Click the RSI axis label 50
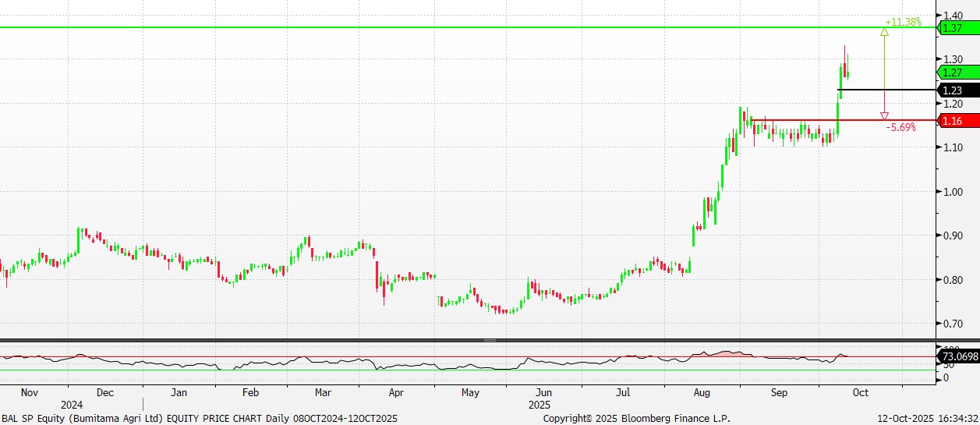Viewport: 980px width, 425px height. click(x=948, y=365)
